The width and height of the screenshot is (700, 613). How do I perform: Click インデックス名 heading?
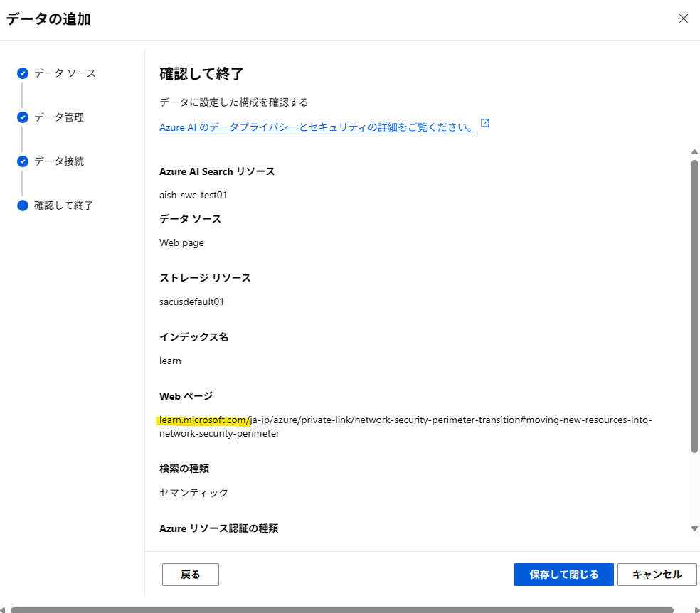coord(193,337)
